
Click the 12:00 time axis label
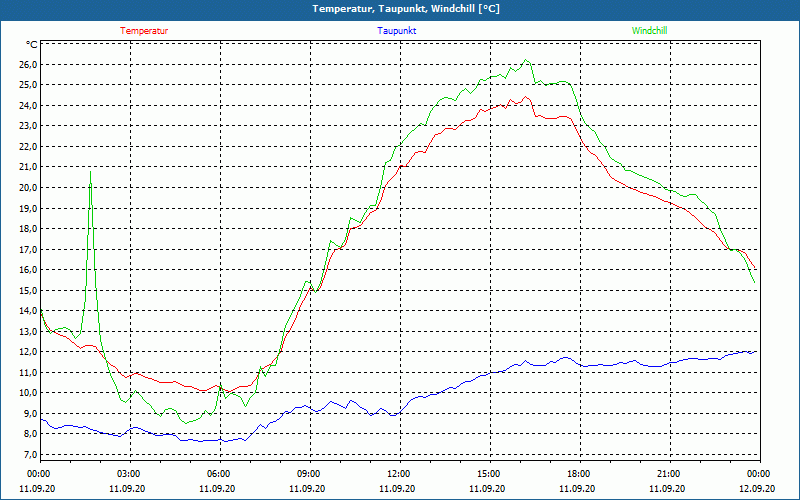[x=399, y=474]
